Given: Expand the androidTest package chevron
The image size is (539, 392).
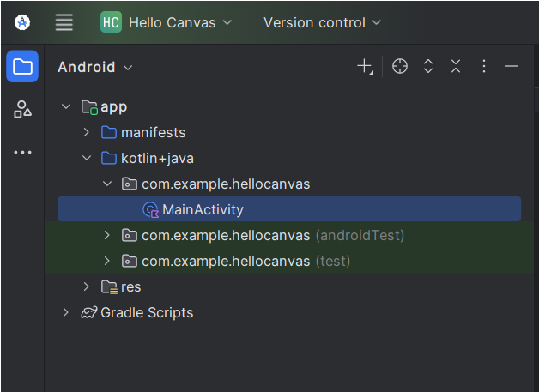Looking at the screenshot, I should [107, 235].
